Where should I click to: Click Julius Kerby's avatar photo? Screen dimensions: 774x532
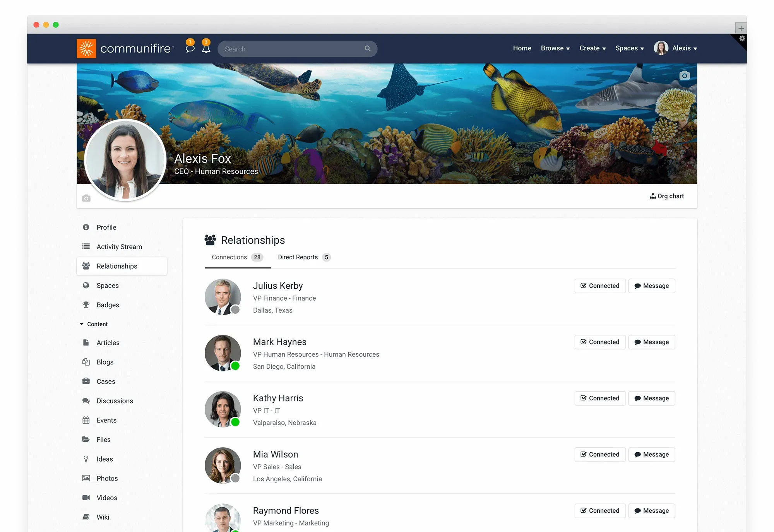click(x=223, y=297)
